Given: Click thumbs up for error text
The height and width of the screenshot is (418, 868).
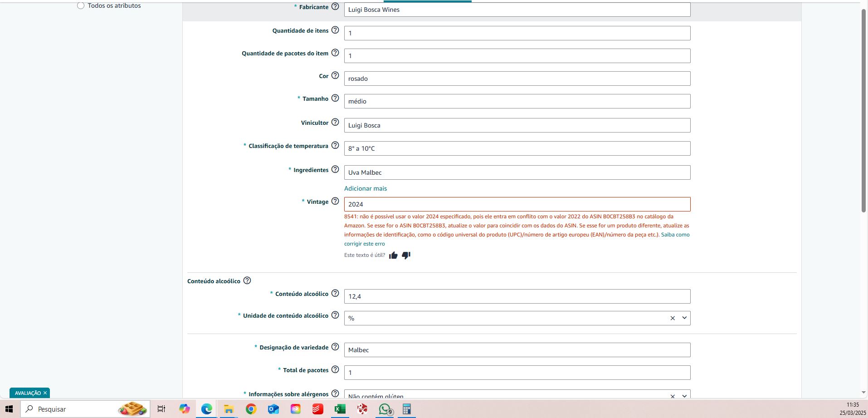Looking at the screenshot, I should 393,255.
